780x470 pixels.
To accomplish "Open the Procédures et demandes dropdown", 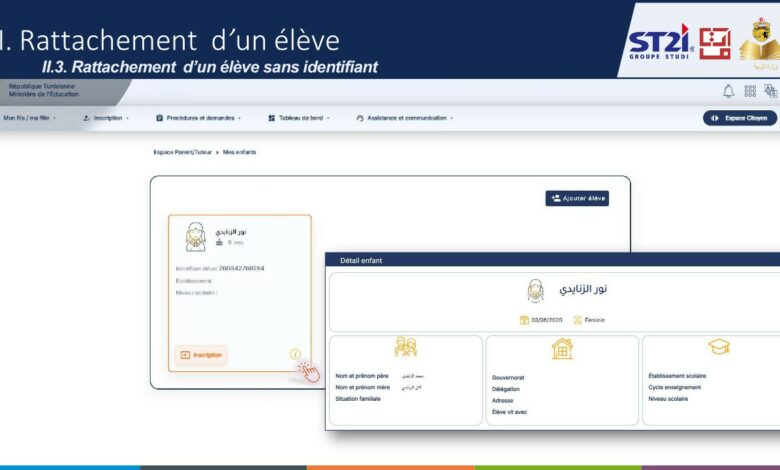I will [199, 118].
